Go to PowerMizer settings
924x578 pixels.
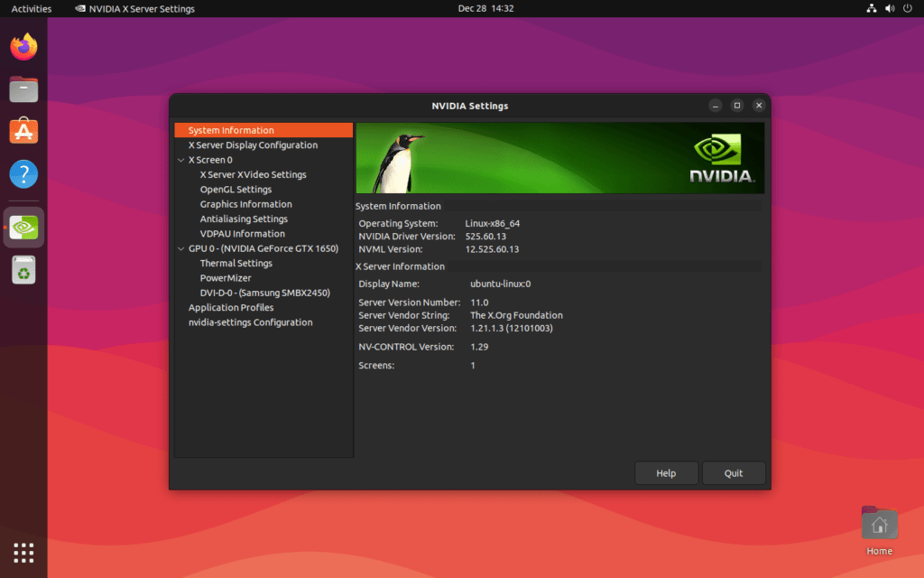(x=225, y=278)
